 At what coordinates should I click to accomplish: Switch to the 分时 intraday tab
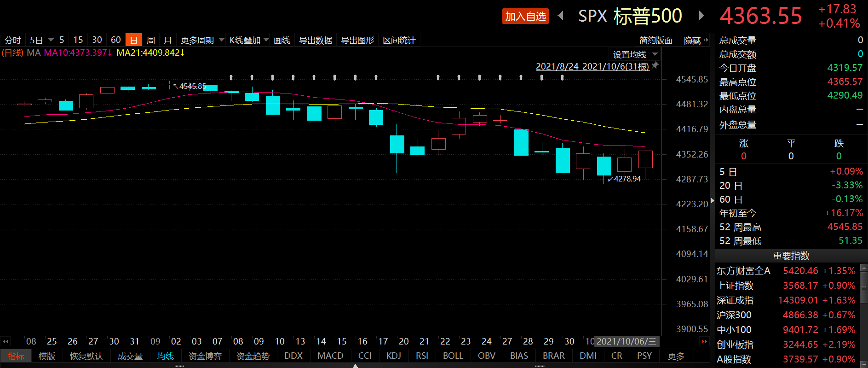13,40
